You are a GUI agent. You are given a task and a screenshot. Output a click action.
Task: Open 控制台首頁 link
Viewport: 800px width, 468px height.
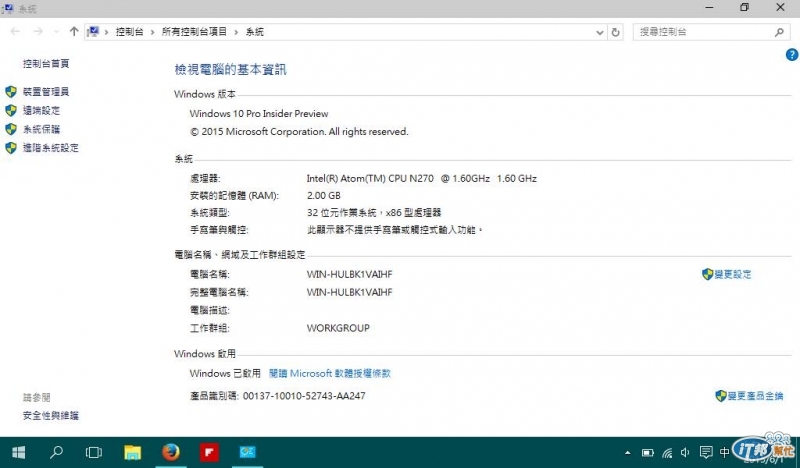[46, 63]
